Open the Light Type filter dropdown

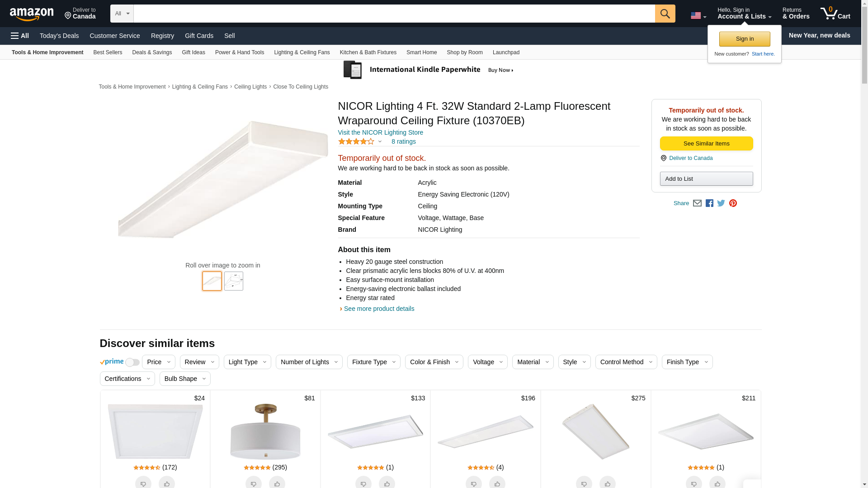click(x=247, y=362)
